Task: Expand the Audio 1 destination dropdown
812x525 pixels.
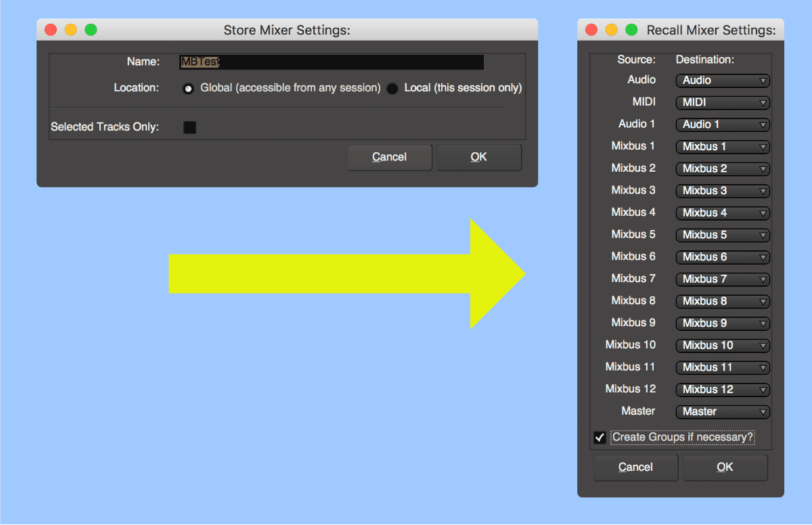Action: pyautogui.click(x=723, y=124)
